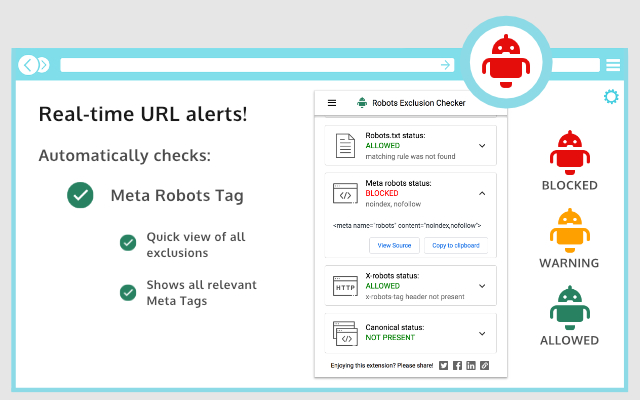Click the browser back arrow

(x=29, y=65)
